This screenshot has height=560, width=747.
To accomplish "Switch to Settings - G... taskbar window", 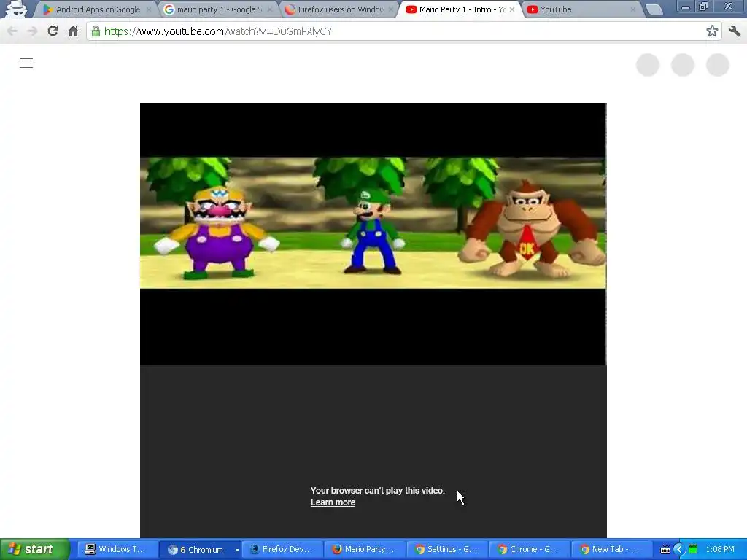I will [x=447, y=550].
